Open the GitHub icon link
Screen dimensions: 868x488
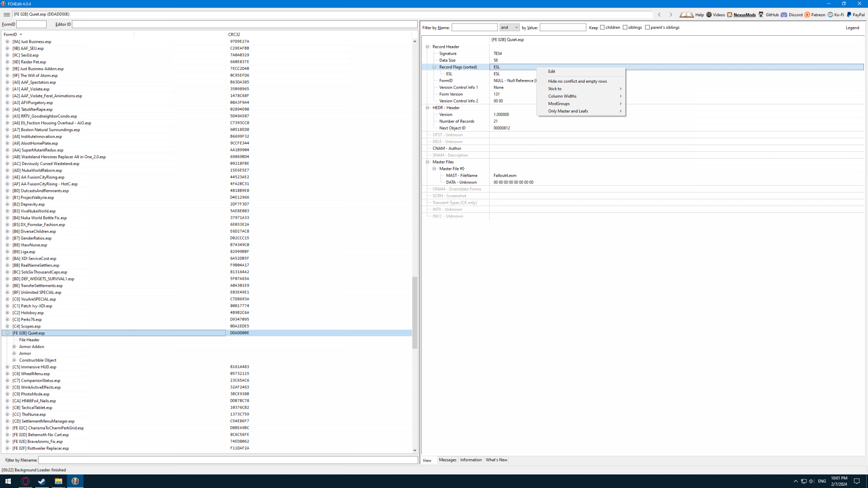(x=761, y=14)
